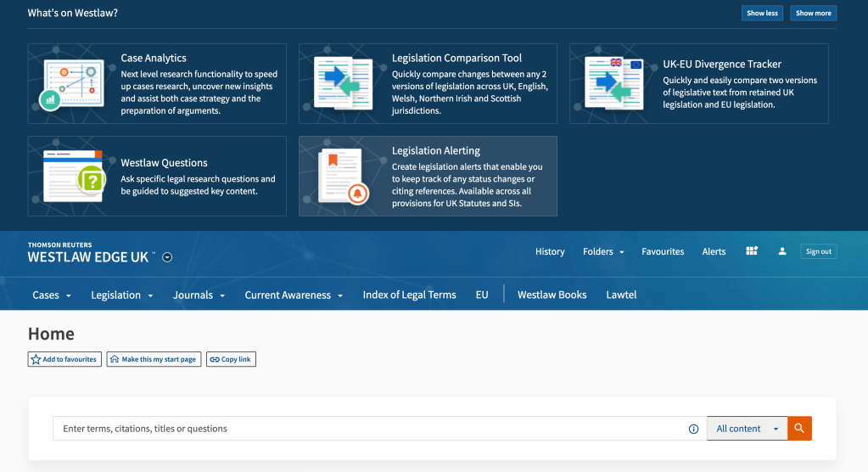Open Westlaw Books tab

click(x=552, y=295)
